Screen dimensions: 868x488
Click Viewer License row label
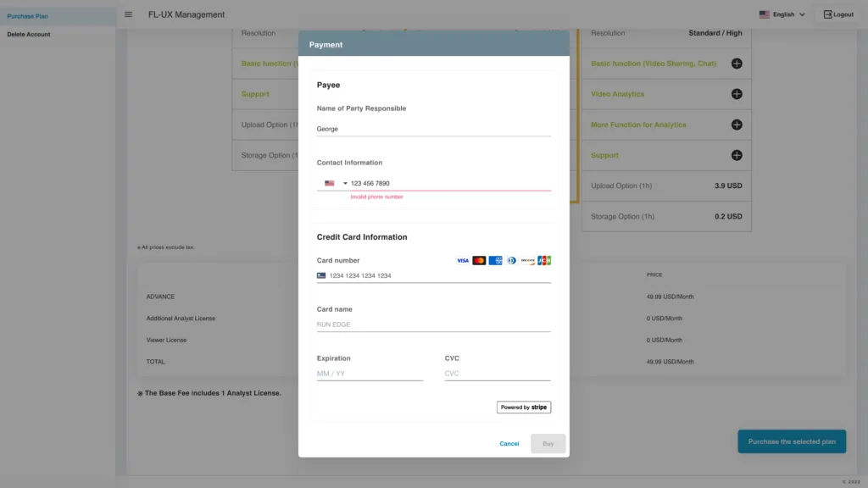pos(166,341)
